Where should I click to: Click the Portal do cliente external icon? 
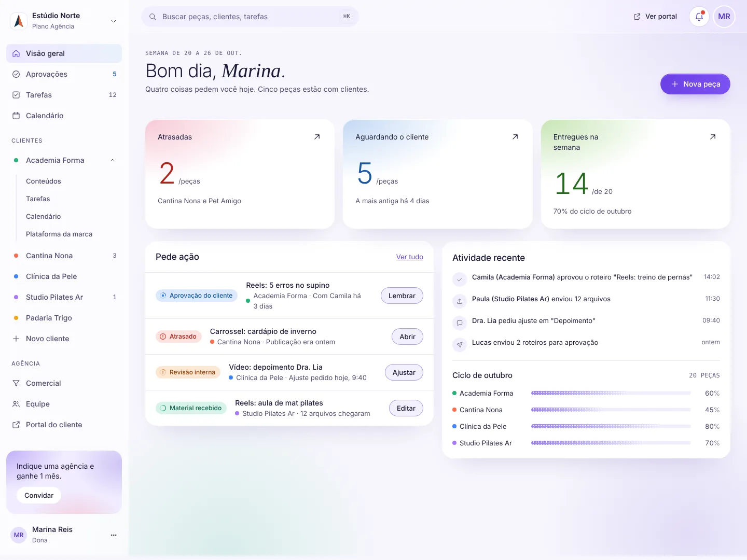16,425
